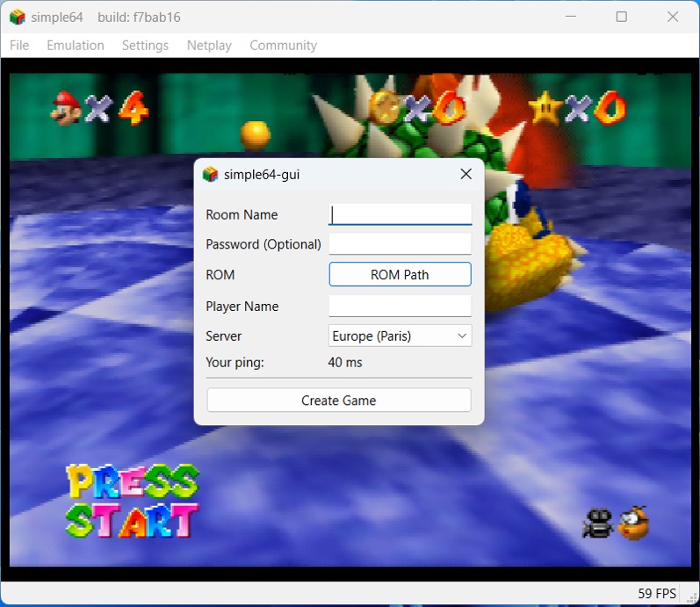Click the PRESS START text in game
This screenshot has width=700, height=607.
click(x=132, y=501)
